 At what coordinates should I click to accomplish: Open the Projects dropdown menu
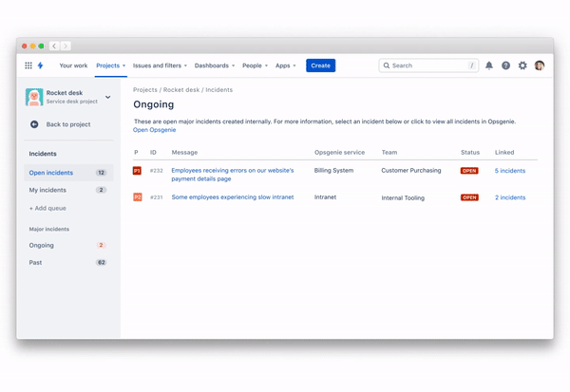tap(110, 65)
